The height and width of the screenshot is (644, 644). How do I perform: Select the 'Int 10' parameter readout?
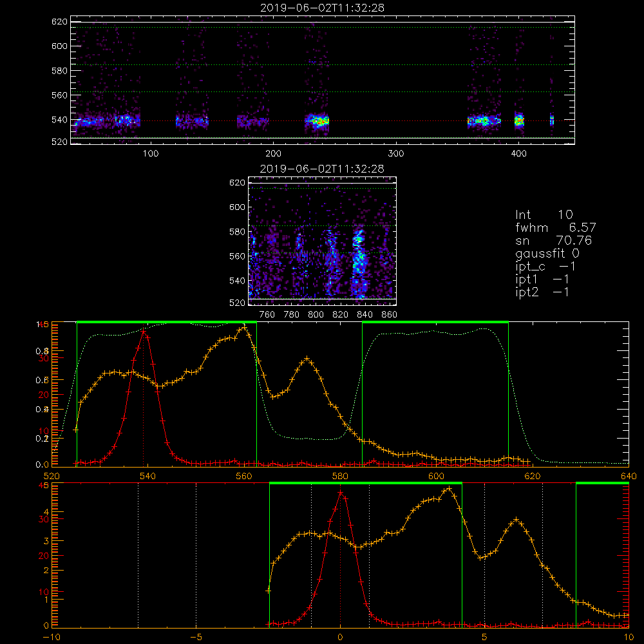click(x=544, y=214)
